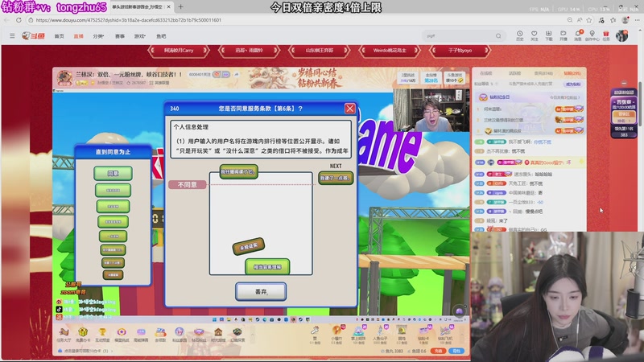Open the 关注 following heart icon
Viewport: 644px width, 362px height.
coord(534,35)
